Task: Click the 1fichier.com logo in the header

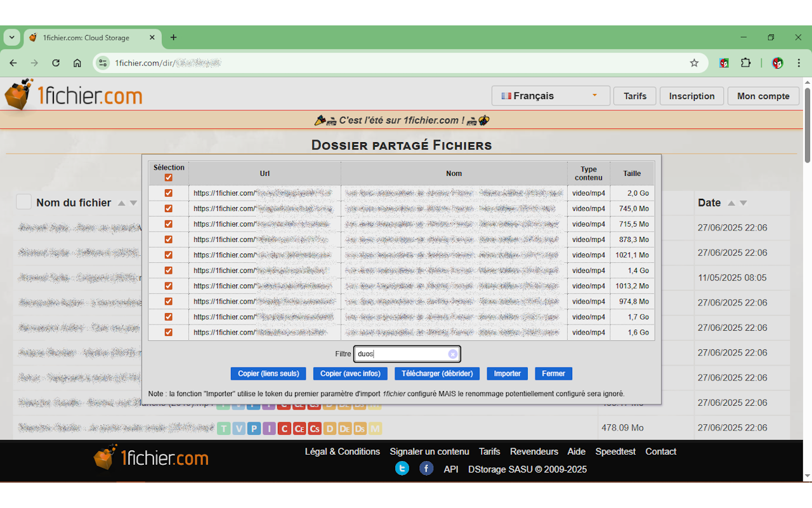Action: tap(73, 95)
